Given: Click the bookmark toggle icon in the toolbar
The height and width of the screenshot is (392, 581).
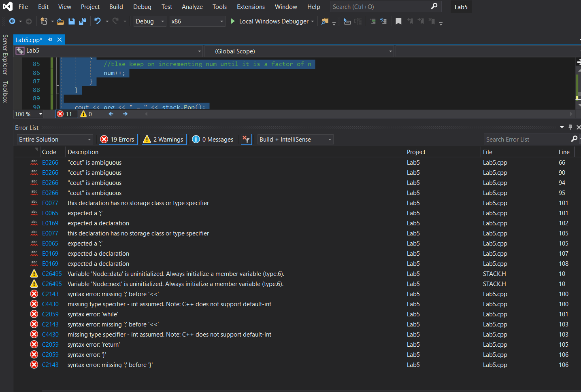Looking at the screenshot, I should coord(398,21).
